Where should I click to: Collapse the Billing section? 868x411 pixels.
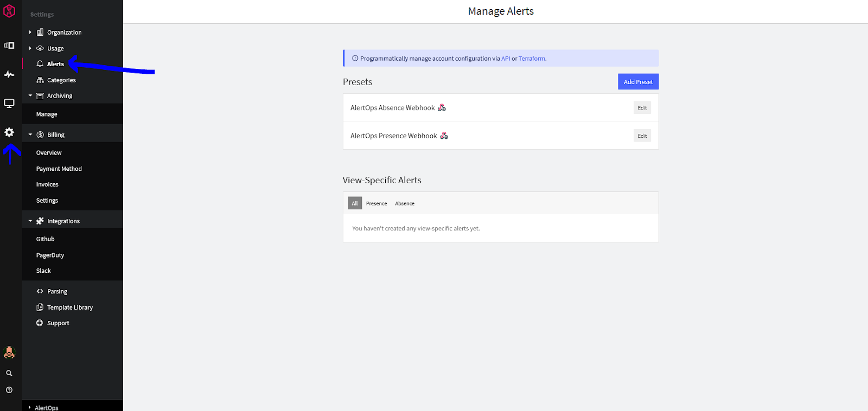point(30,134)
